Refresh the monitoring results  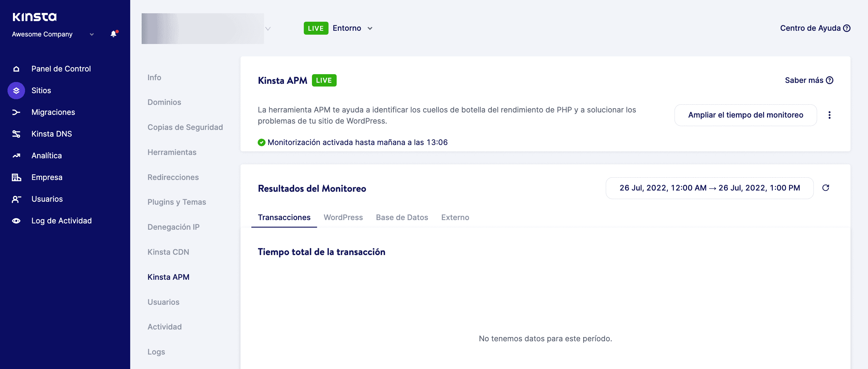click(x=826, y=188)
